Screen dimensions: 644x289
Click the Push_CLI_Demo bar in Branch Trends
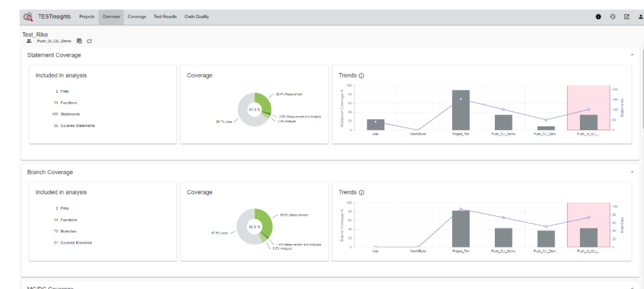503,237
